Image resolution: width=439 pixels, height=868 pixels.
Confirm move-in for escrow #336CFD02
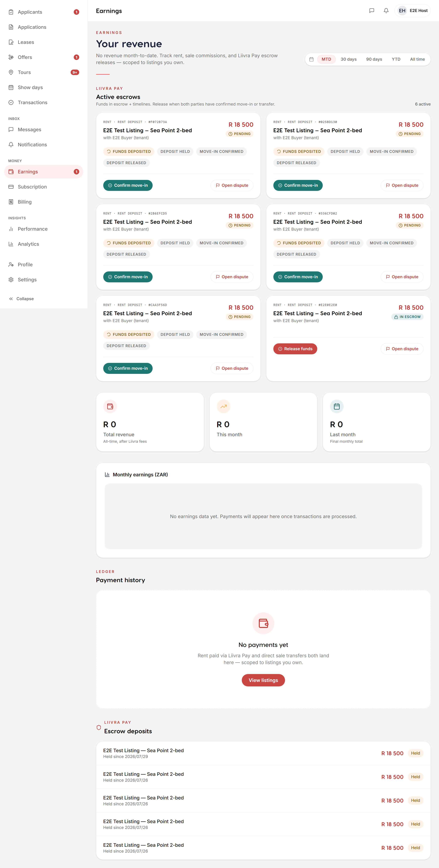point(298,277)
